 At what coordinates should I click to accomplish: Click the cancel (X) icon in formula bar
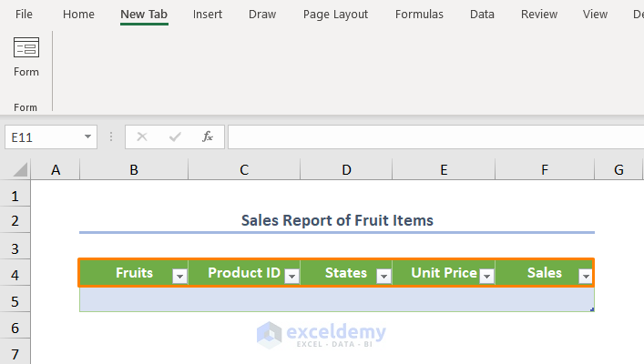tap(142, 136)
